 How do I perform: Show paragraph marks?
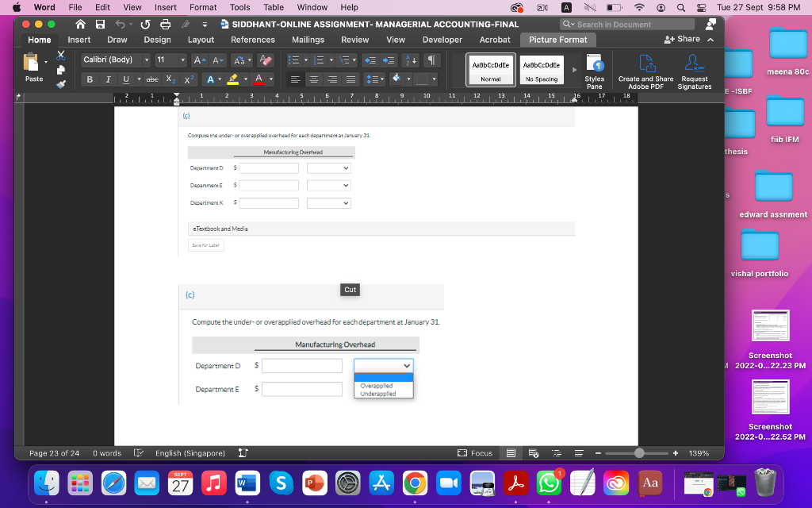point(432,60)
